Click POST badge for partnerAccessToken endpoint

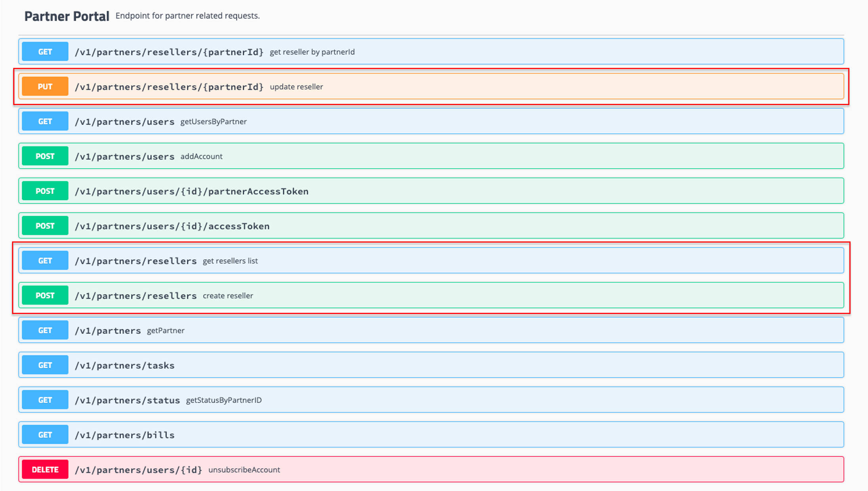point(45,191)
